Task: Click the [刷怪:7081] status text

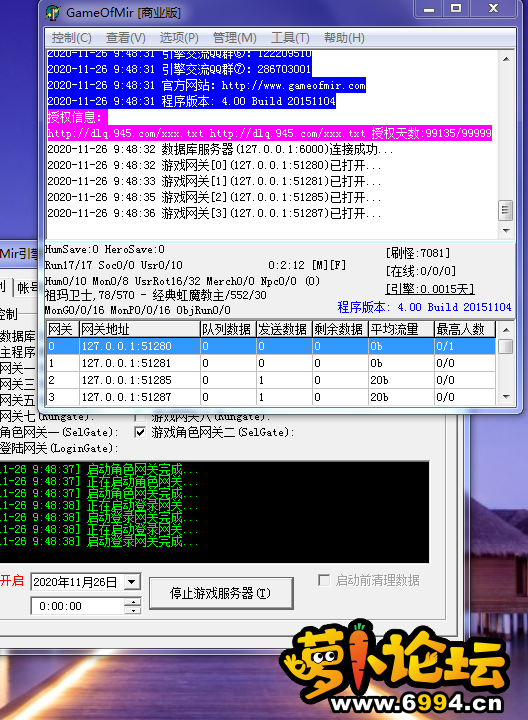Action: 418,253
